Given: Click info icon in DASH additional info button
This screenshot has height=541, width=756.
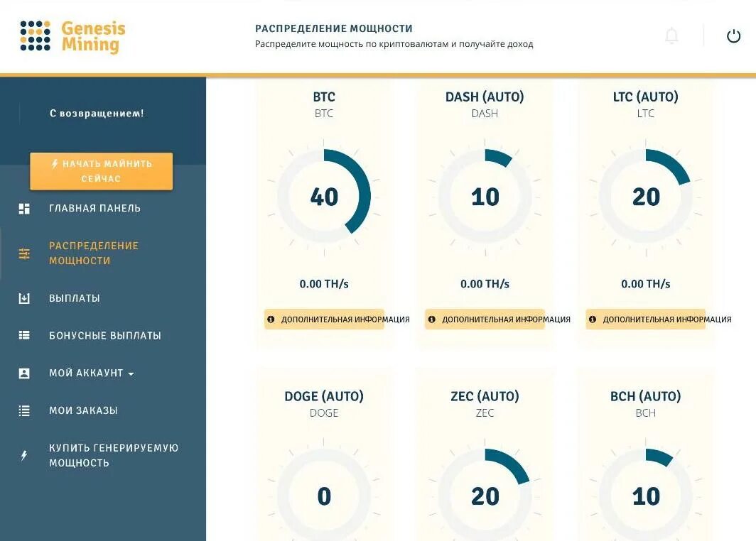Looking at the screenshot, I should (x=432, y=319).
